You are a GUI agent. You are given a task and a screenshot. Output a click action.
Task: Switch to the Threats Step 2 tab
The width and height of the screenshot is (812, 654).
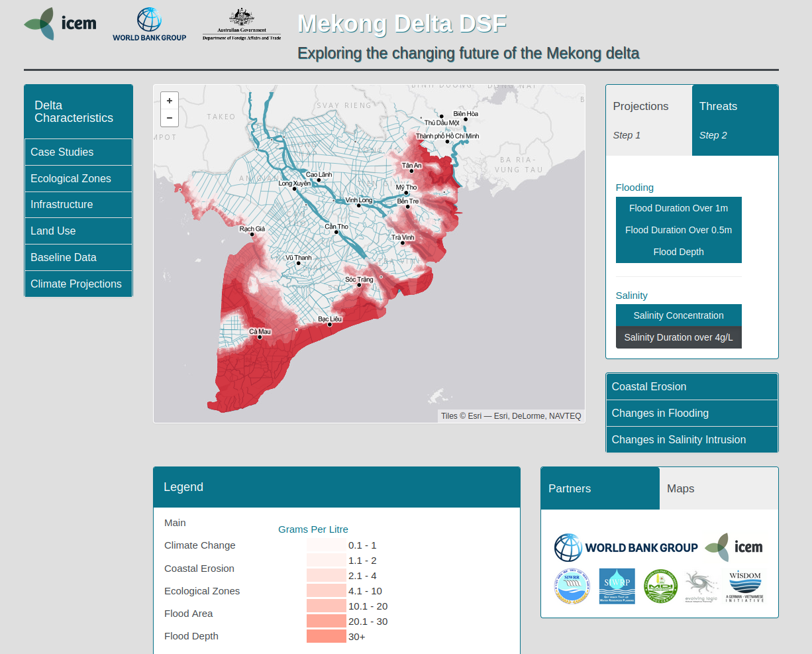(735, 120)
